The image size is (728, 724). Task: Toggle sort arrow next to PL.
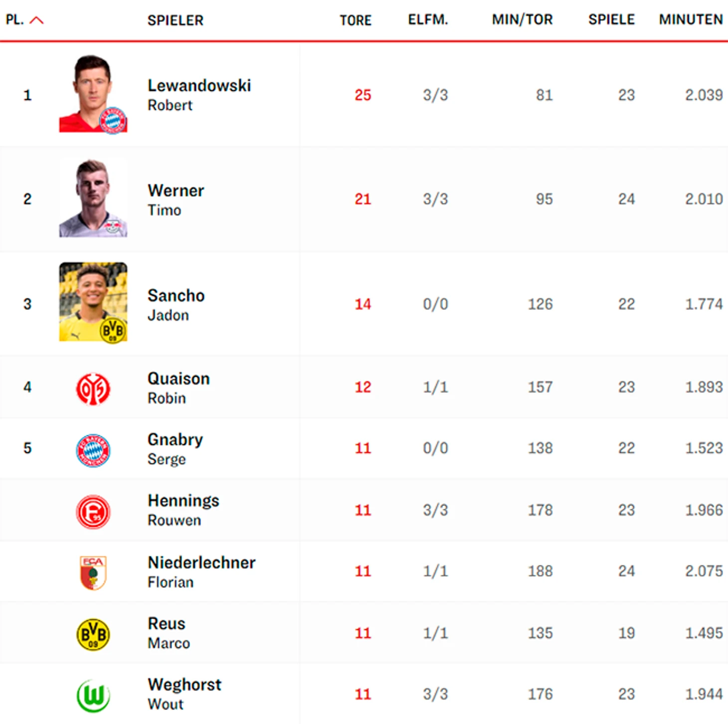[x=36, y=20]
